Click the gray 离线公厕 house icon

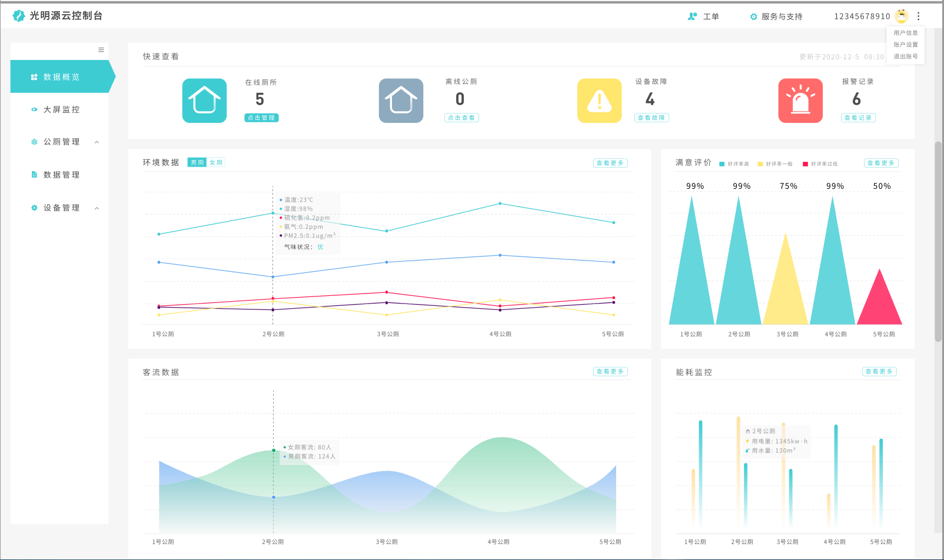401,101
